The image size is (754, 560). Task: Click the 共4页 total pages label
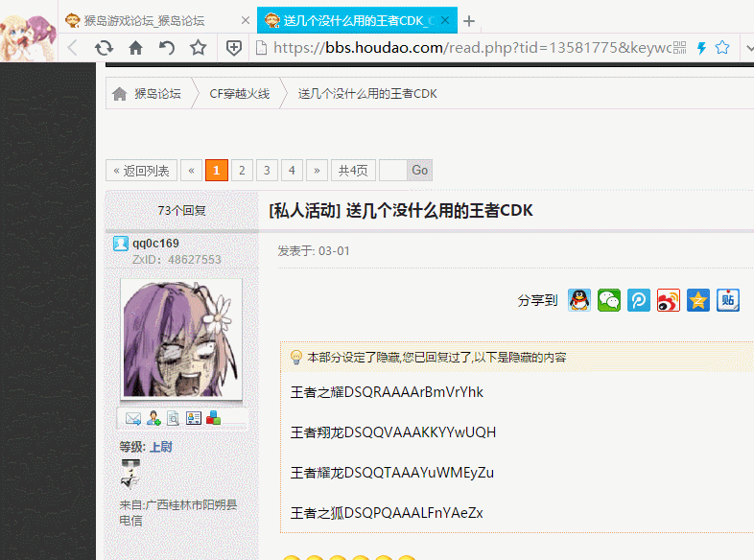pyautogui.click(x=353, y=170)
